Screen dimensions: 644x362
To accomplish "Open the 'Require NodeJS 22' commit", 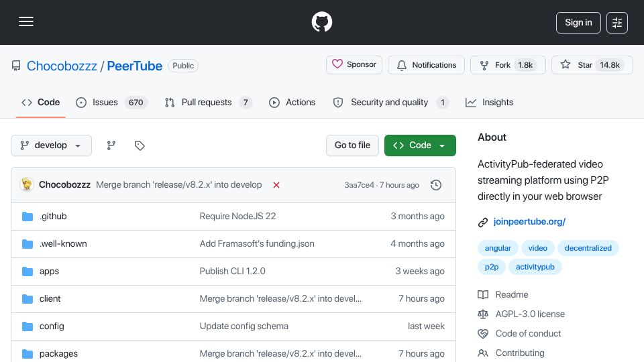I will pos(237,217).
